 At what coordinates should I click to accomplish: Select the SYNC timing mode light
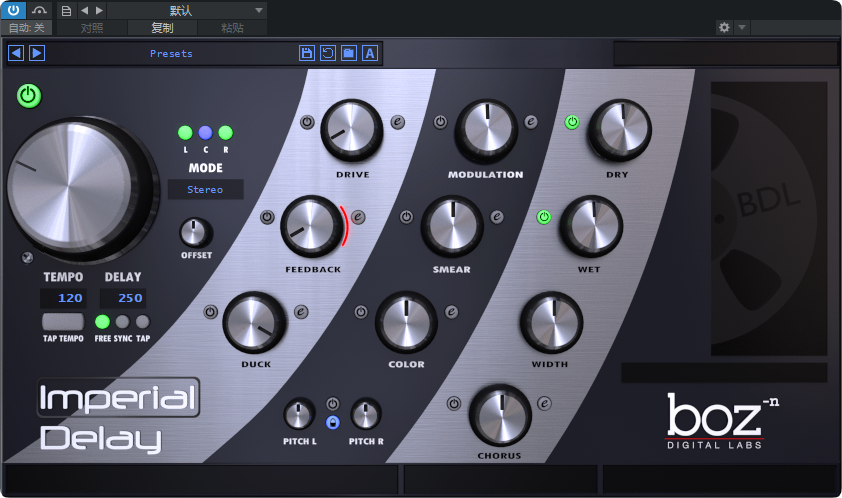click(x=122, y=322)
